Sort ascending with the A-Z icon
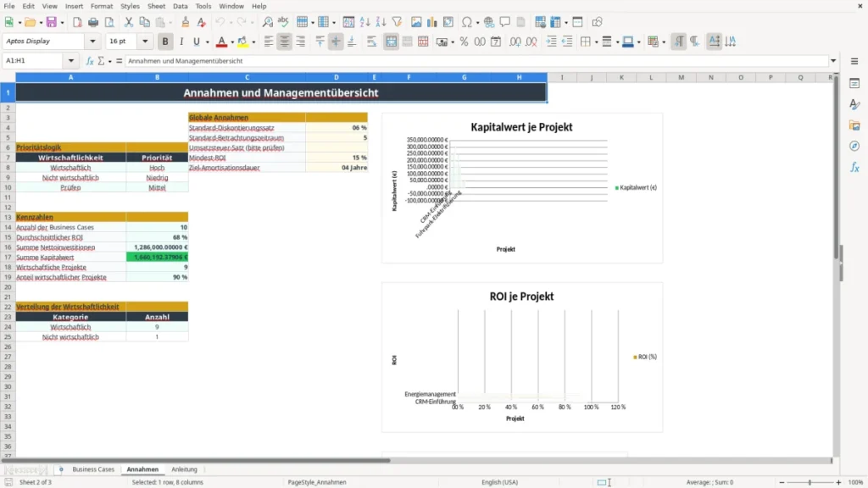 point(364,22)
